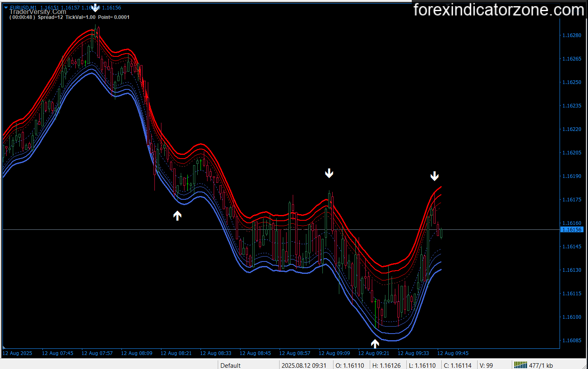Open the Default profile in status bar
Viewport: 588px width, 369px height.
(230, 365)
